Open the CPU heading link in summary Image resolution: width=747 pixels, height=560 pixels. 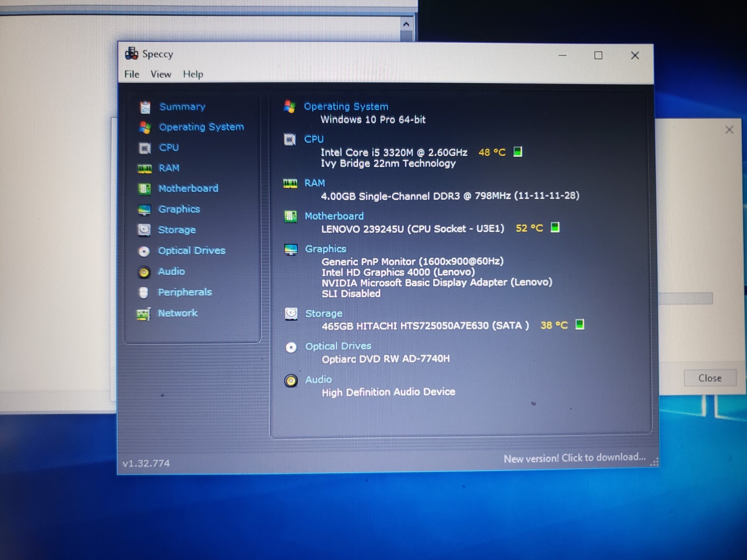point(314,139)
